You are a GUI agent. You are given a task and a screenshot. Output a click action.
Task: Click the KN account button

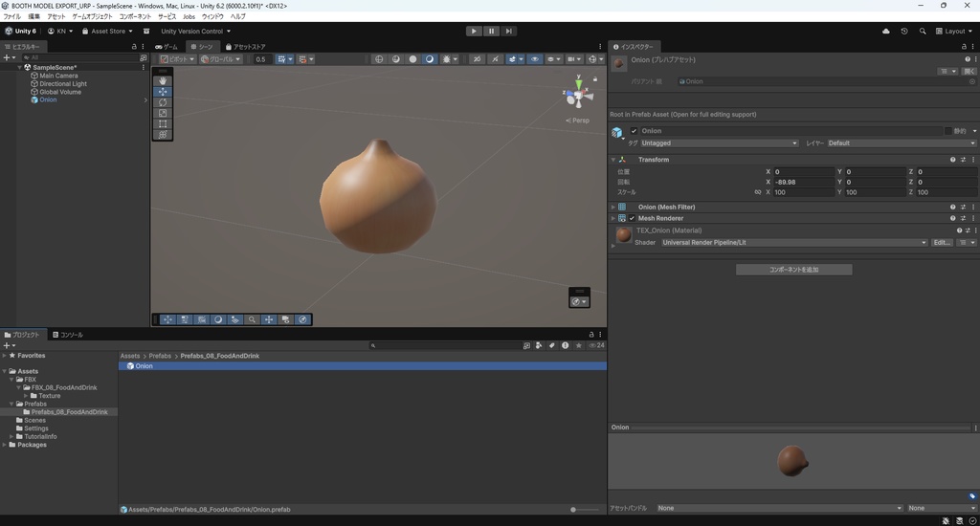(60, 32)
